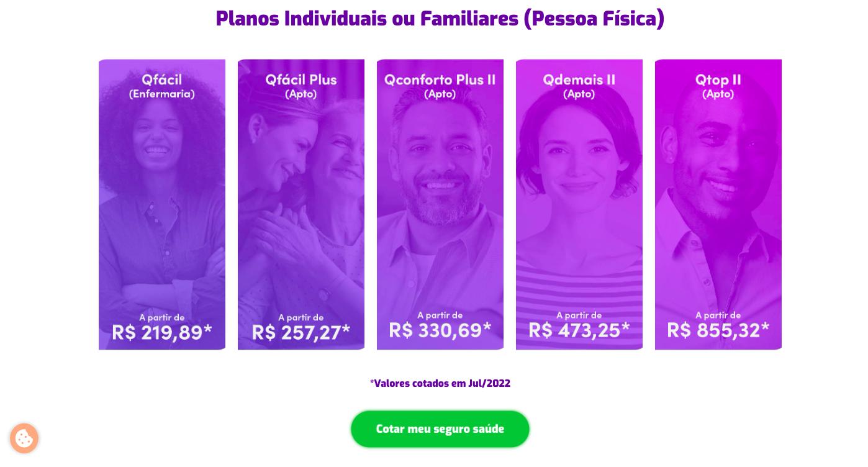Open the Qtop II plan title
The image size is (868, 467).
718,80
